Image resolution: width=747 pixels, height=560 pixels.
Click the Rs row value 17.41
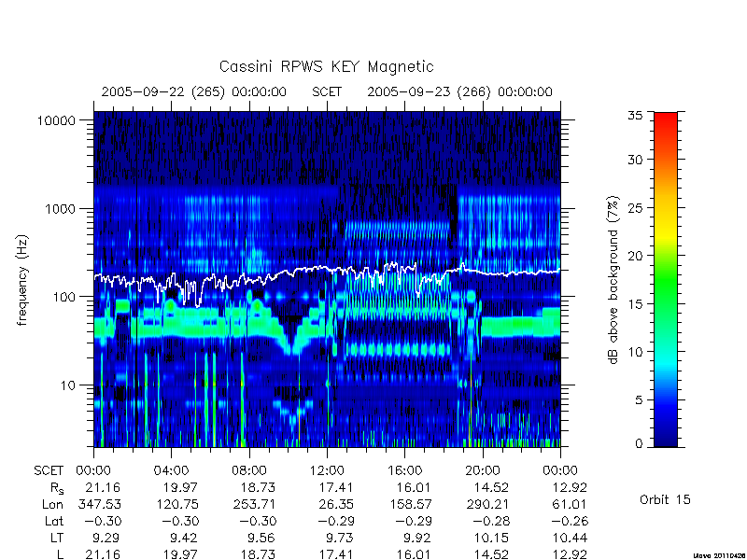click(x=336, y=488)
